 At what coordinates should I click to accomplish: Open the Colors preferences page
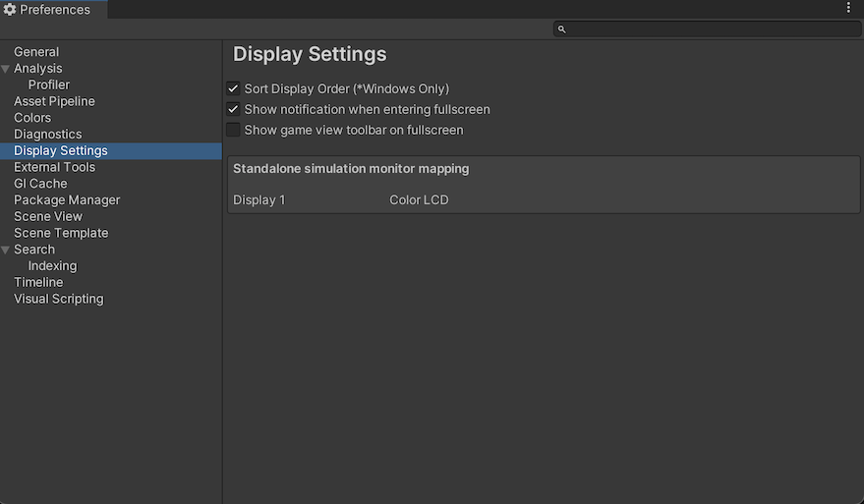tap(32, 118)
